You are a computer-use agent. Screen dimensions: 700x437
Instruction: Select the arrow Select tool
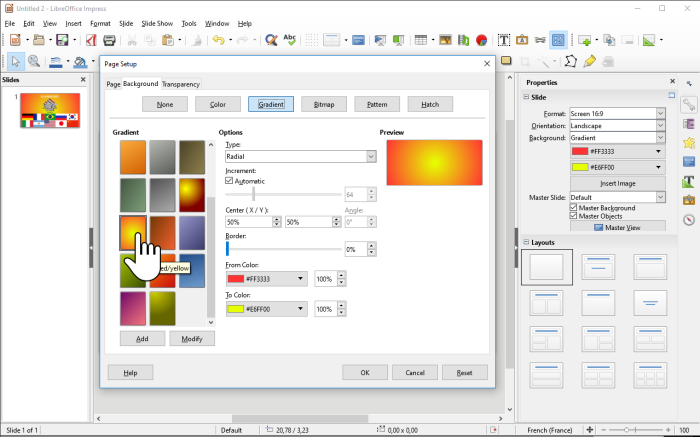(x=16, y=62)
